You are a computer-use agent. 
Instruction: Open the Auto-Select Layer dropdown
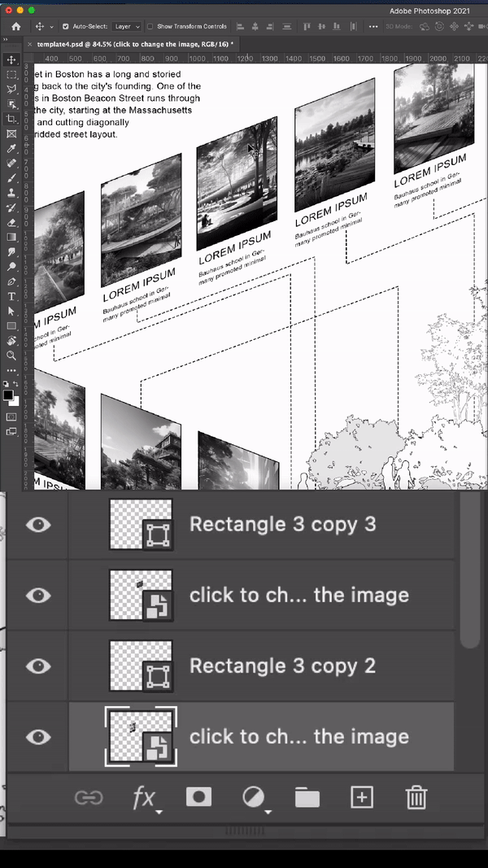click(x=126, y=27)
